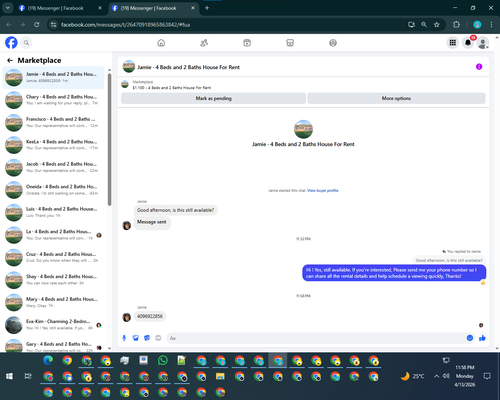Open emoji picker in message box
This screenshot has width=500, height=400.
coord(470,338)
